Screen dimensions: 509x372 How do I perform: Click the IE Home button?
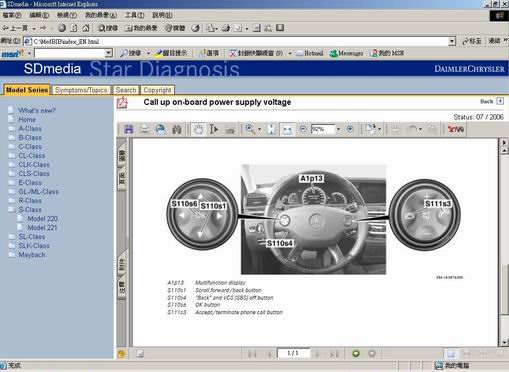click(x=86, y=28)
